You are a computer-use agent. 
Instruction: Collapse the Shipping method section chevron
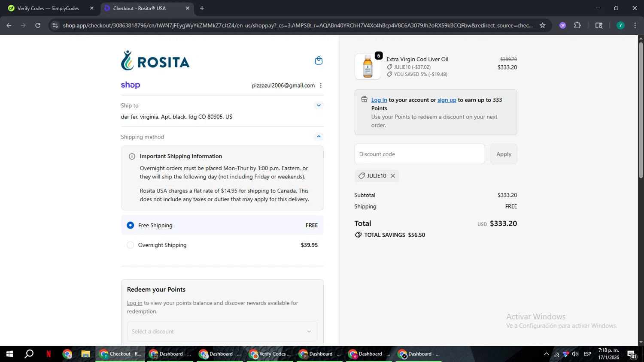tap(319, 136)
